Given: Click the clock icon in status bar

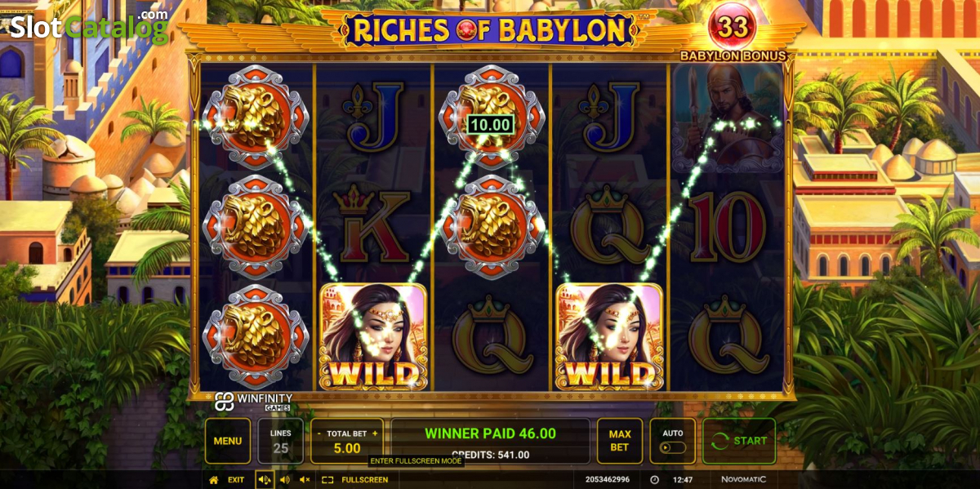Looking at the screenshot, I should [x=654, y=480].
